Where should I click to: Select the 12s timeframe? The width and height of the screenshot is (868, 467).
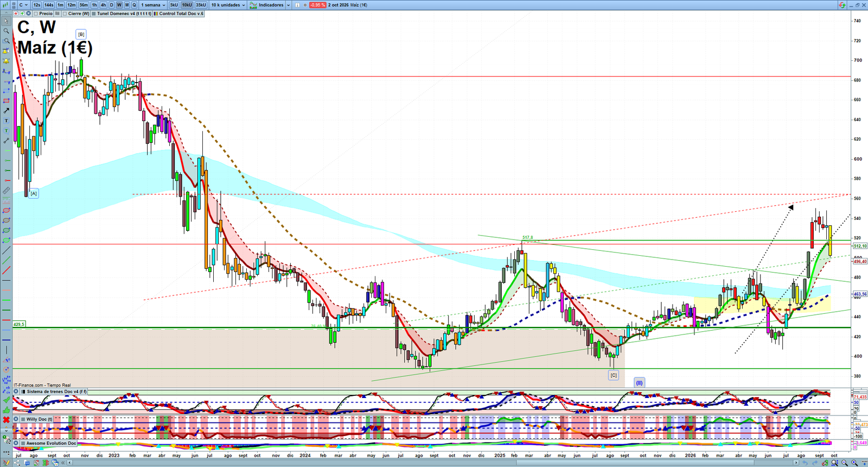pyautogui.click(x=37, y=5)
